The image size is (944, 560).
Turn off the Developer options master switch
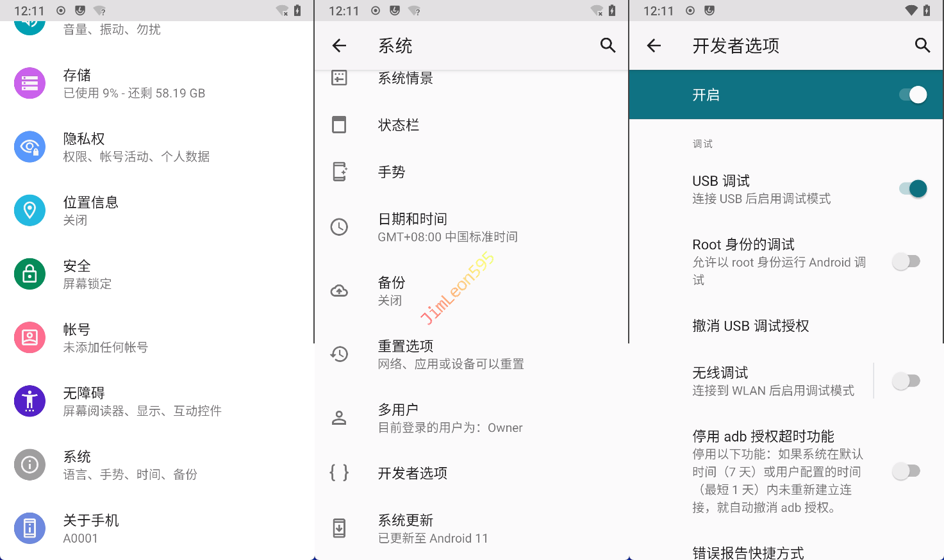[913, 95]
